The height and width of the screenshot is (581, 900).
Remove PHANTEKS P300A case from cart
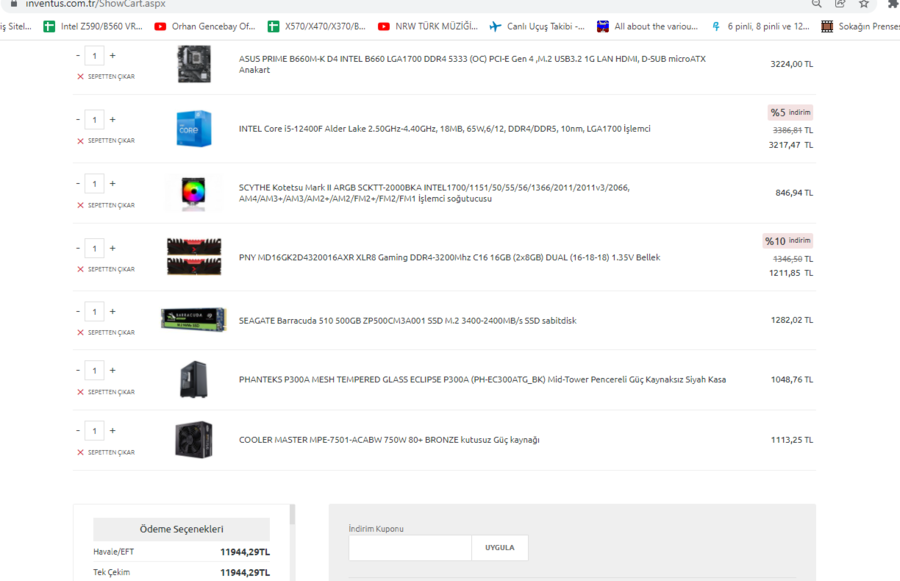point(106,392)
